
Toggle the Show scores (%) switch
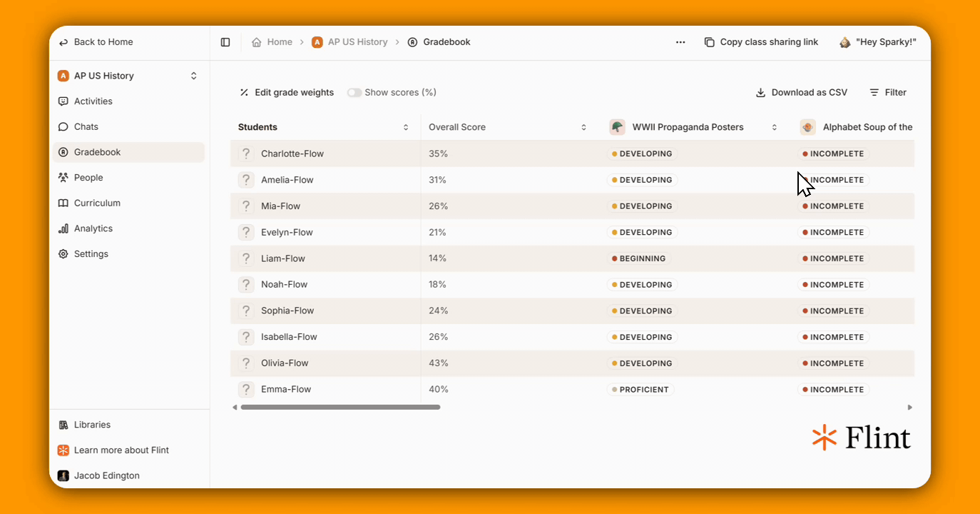[x=354, y=93]
